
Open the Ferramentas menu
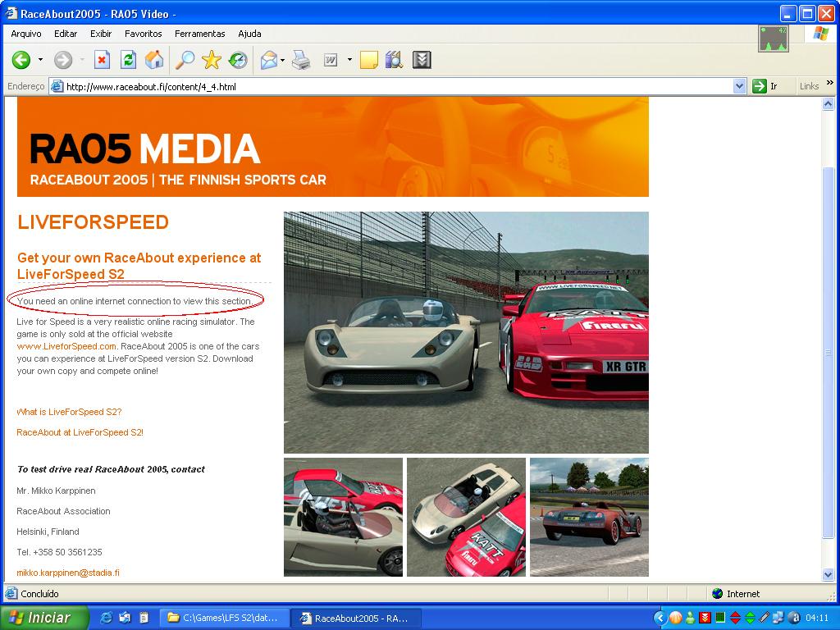coord(200,34)
